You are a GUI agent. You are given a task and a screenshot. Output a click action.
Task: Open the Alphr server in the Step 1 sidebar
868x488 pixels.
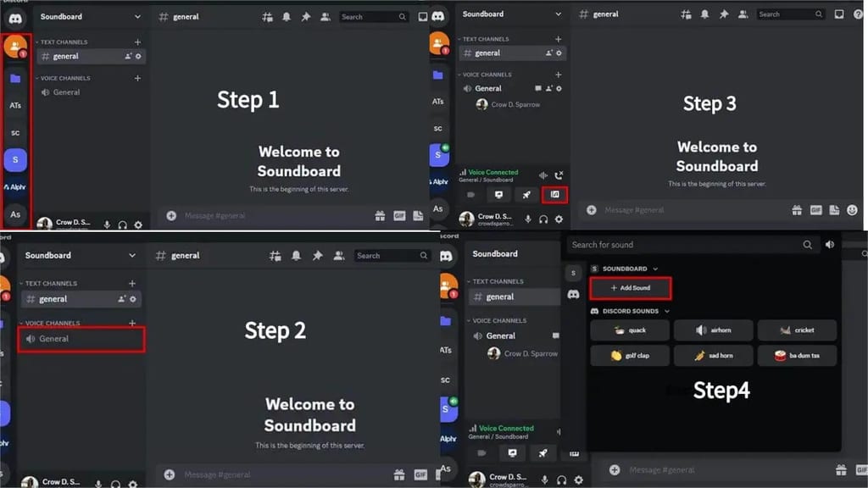coord(15,187)
